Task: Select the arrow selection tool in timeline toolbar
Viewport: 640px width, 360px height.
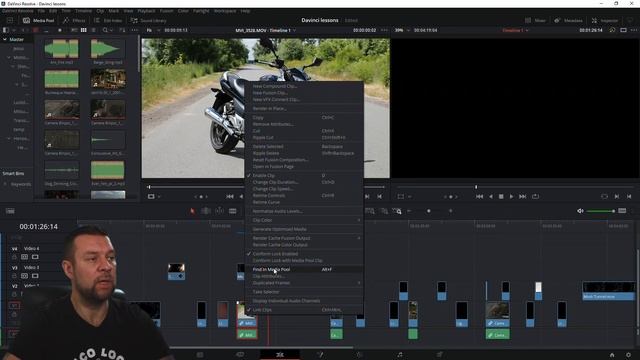Action: pos(192,211)
